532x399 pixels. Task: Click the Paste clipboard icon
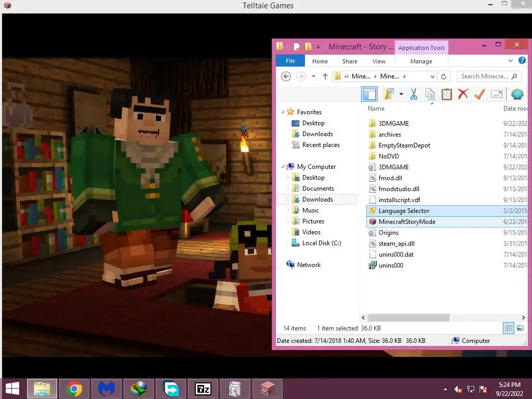point(446,95)
